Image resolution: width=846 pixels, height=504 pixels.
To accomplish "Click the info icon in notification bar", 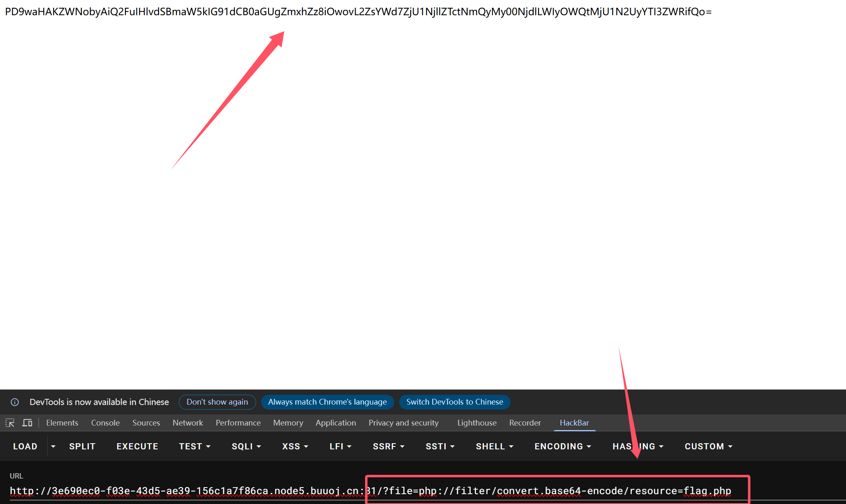I will tap(15, 402).
